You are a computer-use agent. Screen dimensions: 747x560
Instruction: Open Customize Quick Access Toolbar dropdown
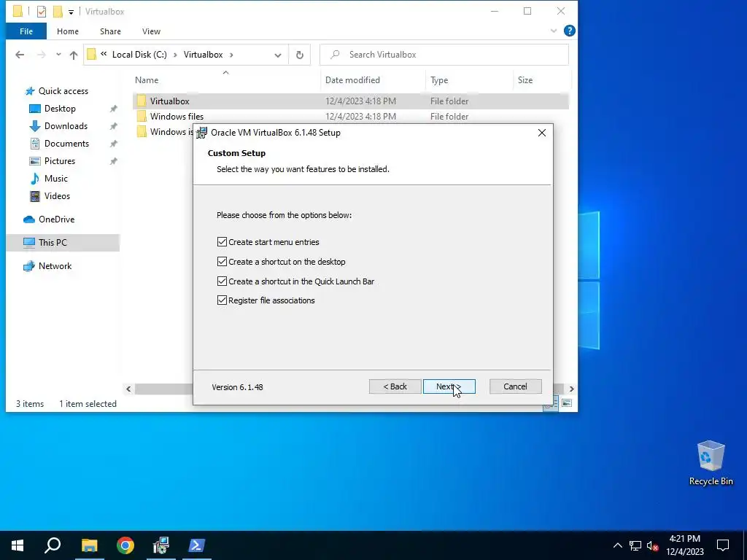coord(71,12)
